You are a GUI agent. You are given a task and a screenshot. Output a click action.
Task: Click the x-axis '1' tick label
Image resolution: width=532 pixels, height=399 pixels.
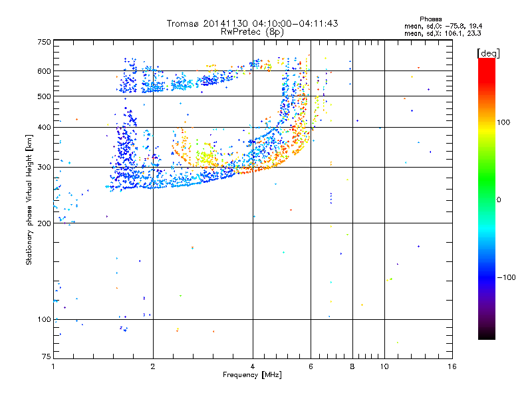coord(53,366)
